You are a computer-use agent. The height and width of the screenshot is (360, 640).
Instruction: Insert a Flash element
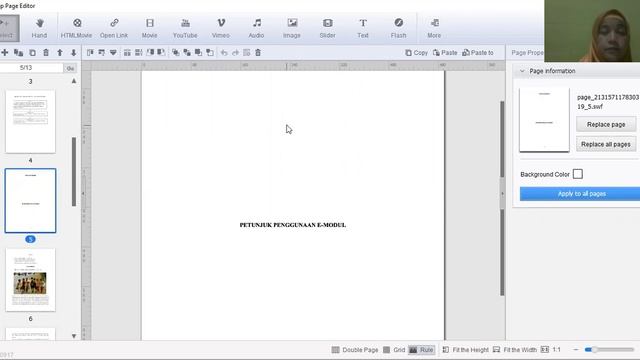click(x=398, y=28)
